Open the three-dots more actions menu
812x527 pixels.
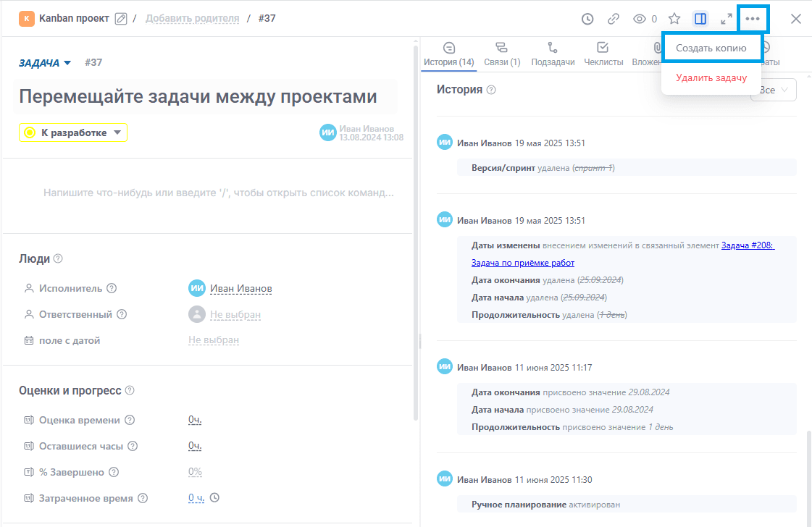coord(753,19)
